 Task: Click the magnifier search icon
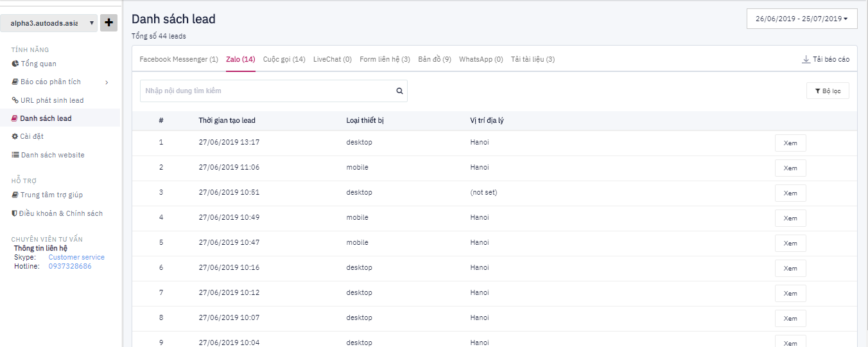(399, 91)
